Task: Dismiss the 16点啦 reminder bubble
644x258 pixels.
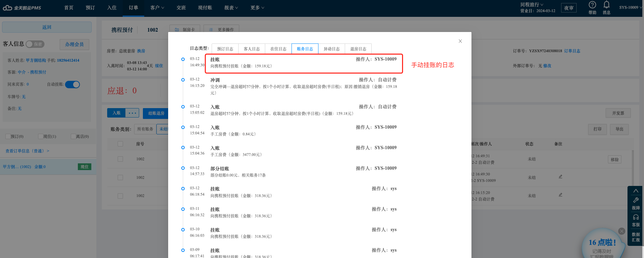Action: (x=622, y=231)
